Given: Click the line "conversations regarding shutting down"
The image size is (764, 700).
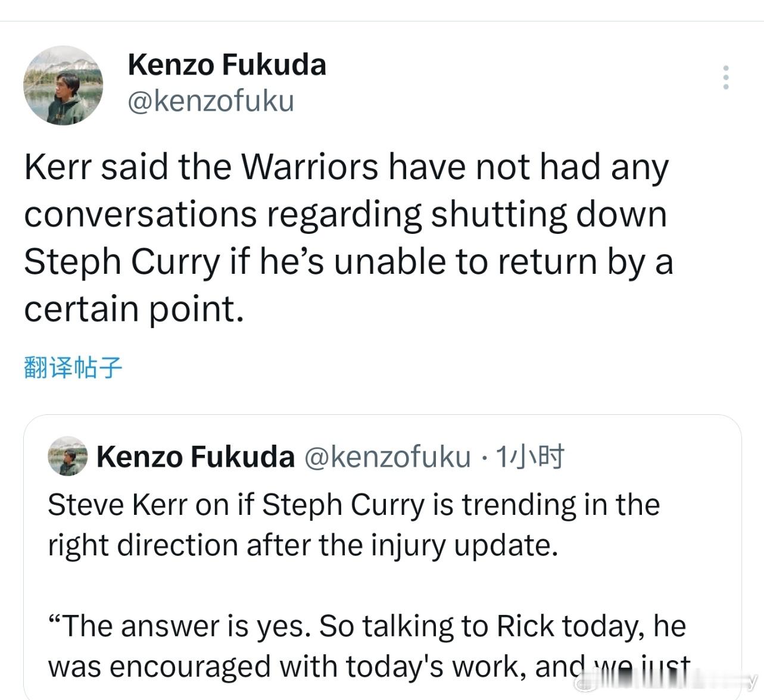Looking at the screenshot, I should point(345,214).
